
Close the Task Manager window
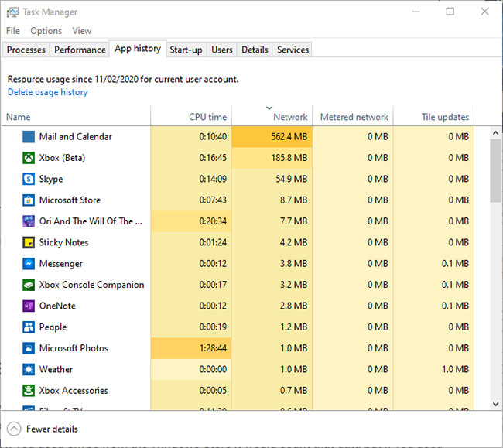[x=484, y=12]
